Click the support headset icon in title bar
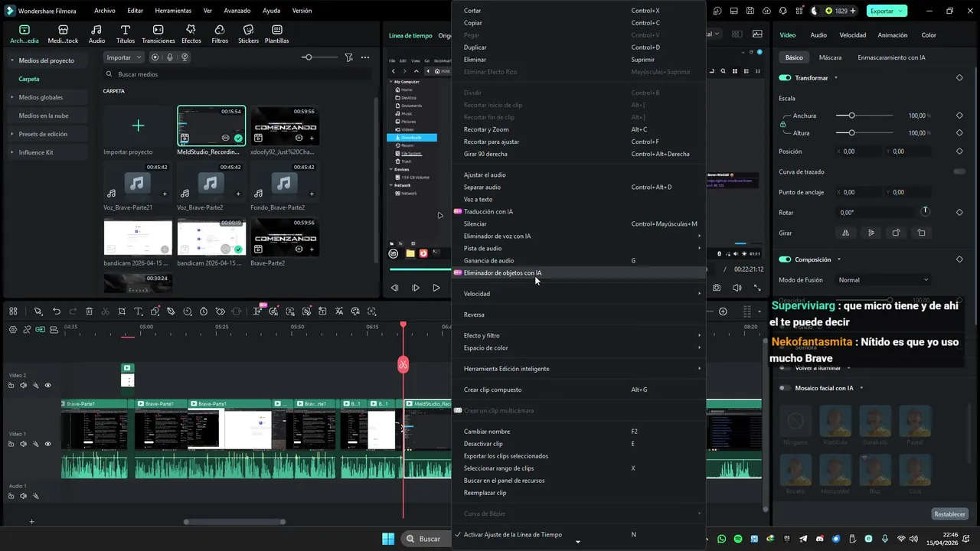Image resolution: width=980 pixels, height=551 pixels. click(x=785, y=11)
